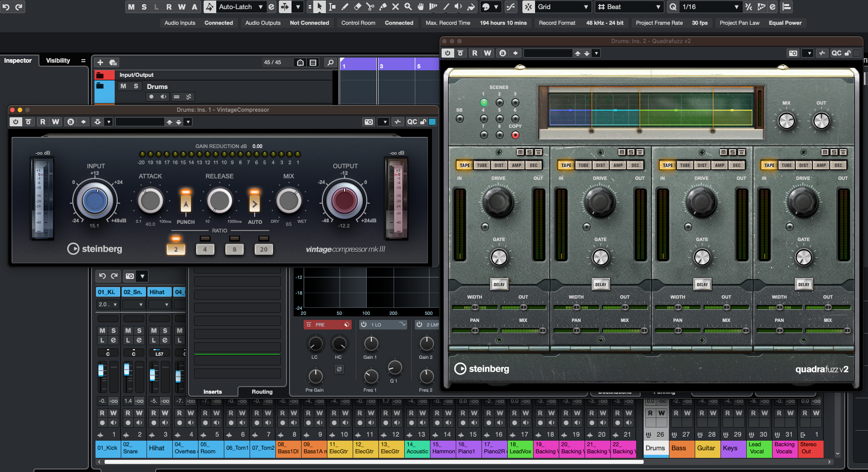This screenshot has width=868, height=472.
Task: Select the Erase tool
Action: pyautogui.click(x=357, y=7)
